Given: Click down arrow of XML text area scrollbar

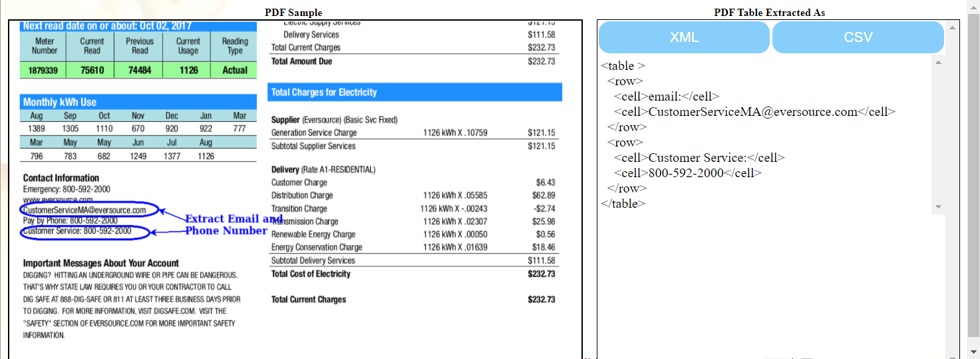Looking at the screenshot, I should point(938,207).
